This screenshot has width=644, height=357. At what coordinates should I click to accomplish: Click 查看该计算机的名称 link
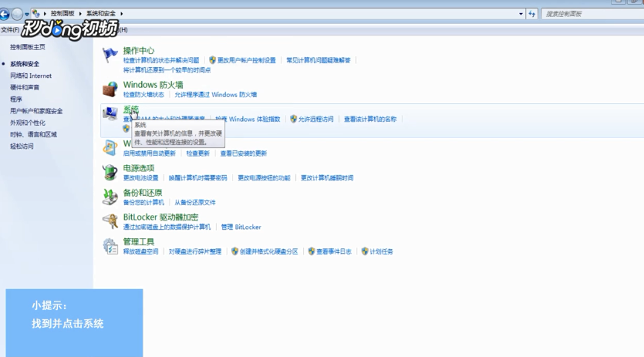tap(370, 120)
